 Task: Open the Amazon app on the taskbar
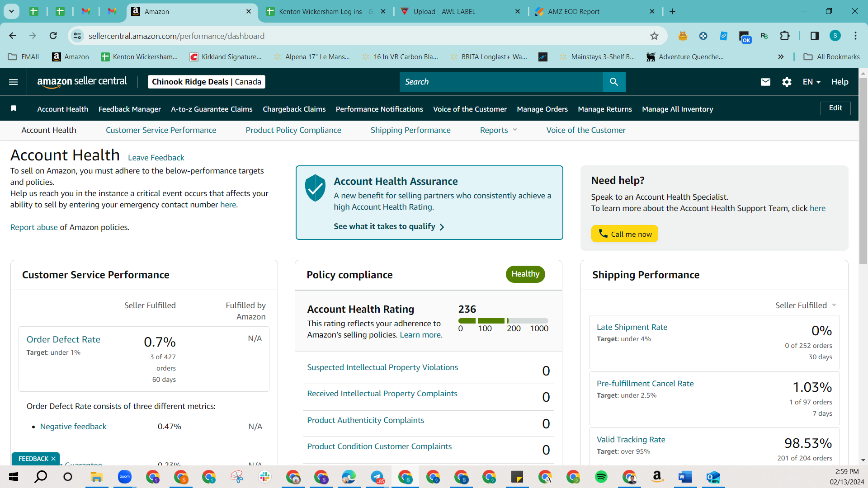(657, 477)
